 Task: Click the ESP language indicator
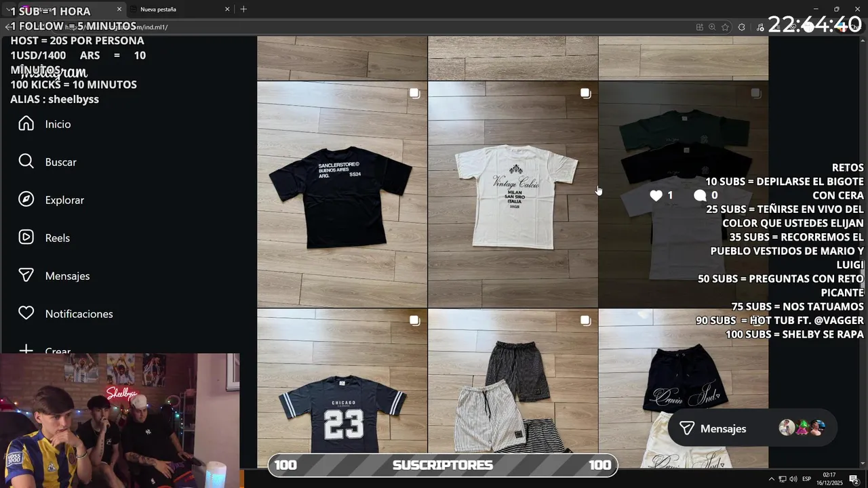(x=807, y=479)
